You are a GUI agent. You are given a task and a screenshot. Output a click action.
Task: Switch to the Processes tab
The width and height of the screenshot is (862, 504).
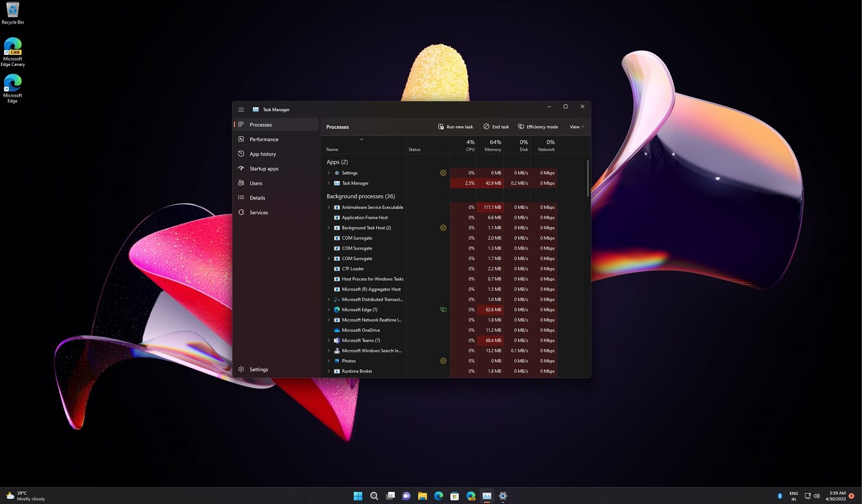(x=261, y=124)
